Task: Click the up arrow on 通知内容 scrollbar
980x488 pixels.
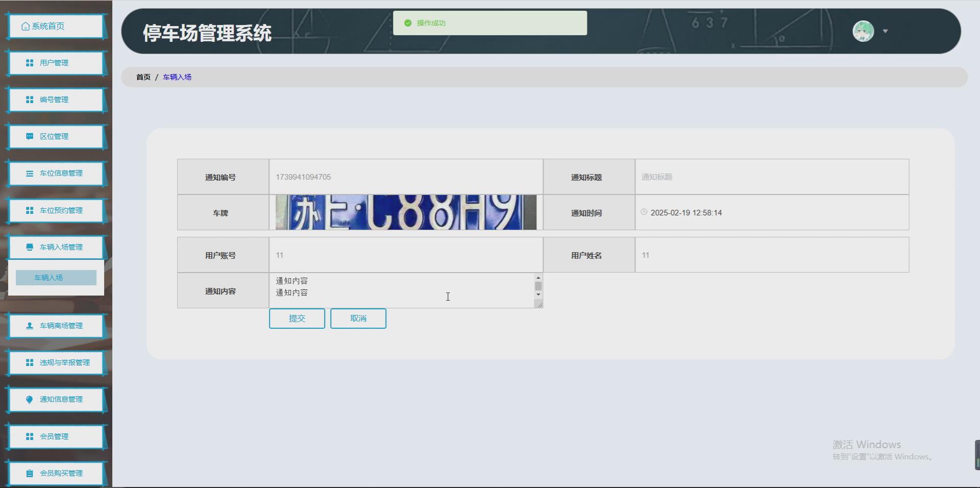Action: pos(538,278)
